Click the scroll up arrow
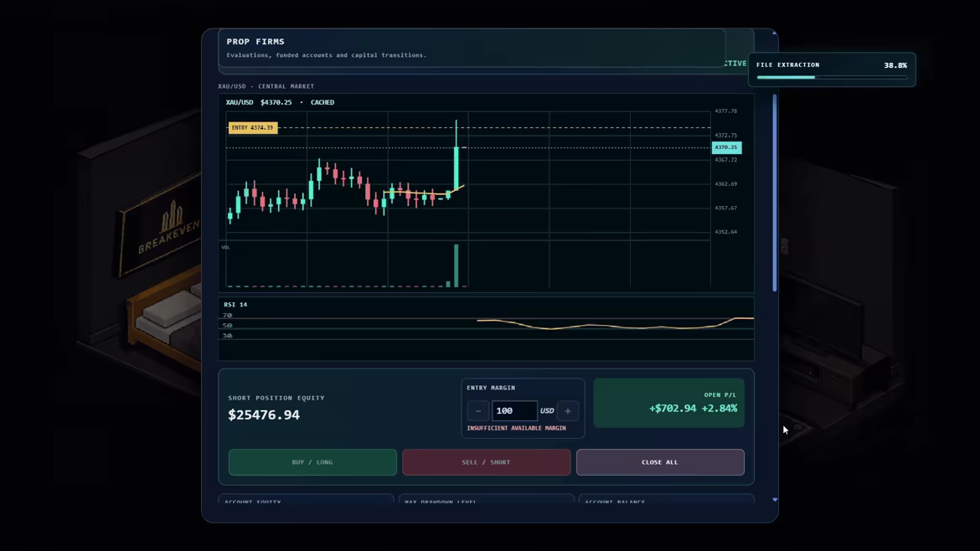Image resolution: width=980 pixels, height=551 pixels. click(x=775, y=33)
